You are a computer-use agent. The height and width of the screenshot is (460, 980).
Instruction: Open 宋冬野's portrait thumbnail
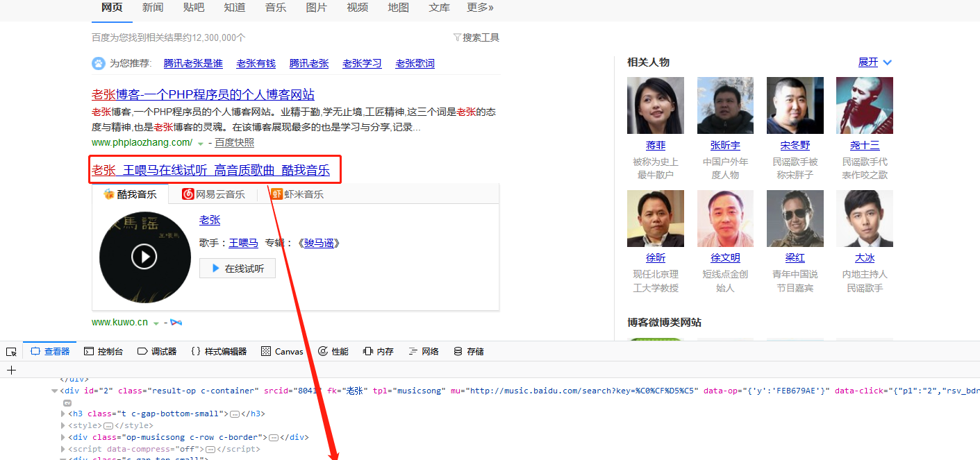pyautogui.click(x=795, y=105)
